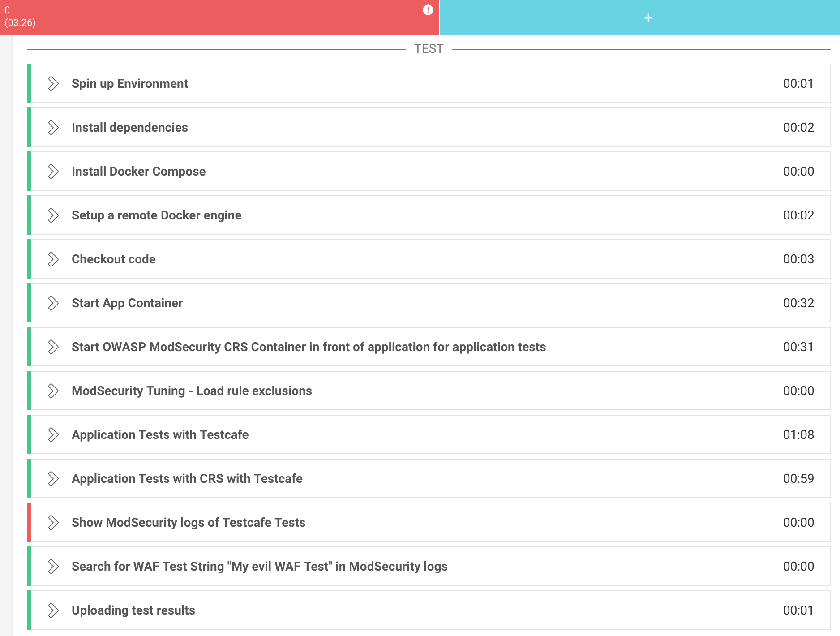Expand Install Docker Compose chevron
Viewport: 840px width, 636px height.
pos(53,172)
